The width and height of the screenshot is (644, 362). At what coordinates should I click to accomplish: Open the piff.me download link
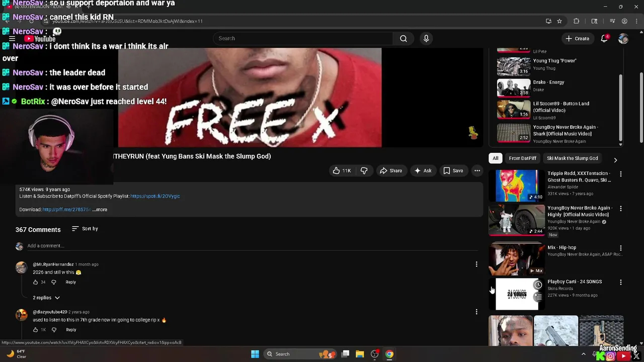pos(66,210)
